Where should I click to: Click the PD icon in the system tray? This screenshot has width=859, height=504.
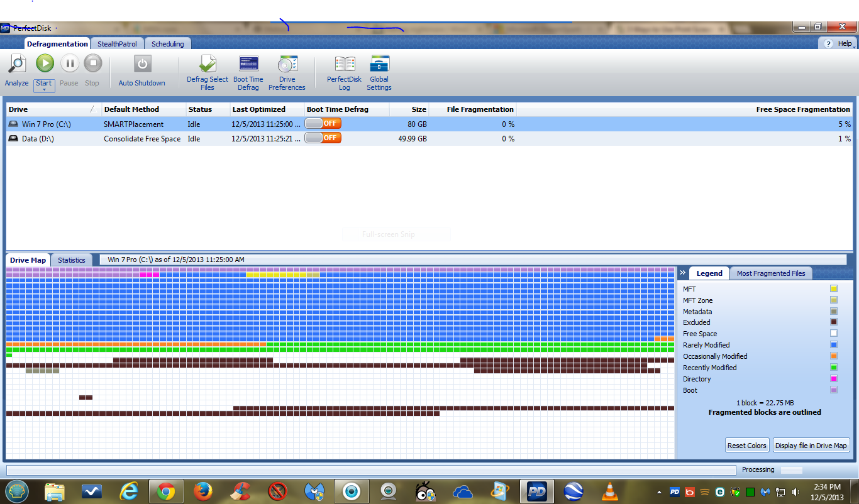675,492
